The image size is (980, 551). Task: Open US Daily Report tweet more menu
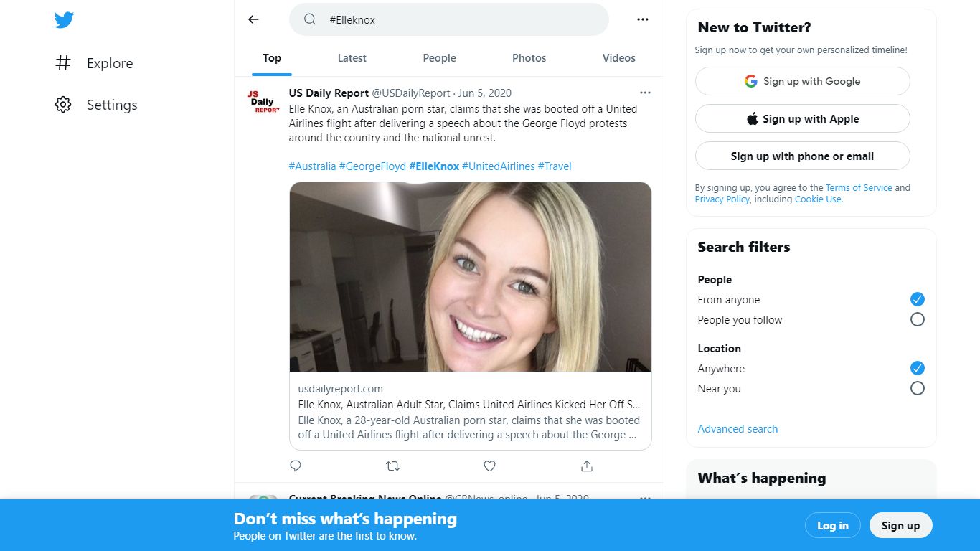coord(645,93)
